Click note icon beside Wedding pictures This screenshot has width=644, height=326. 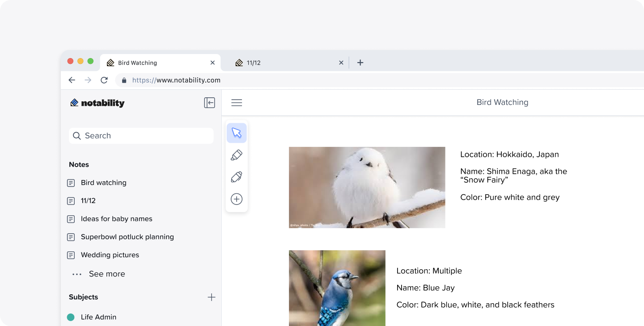coord(71,255)
